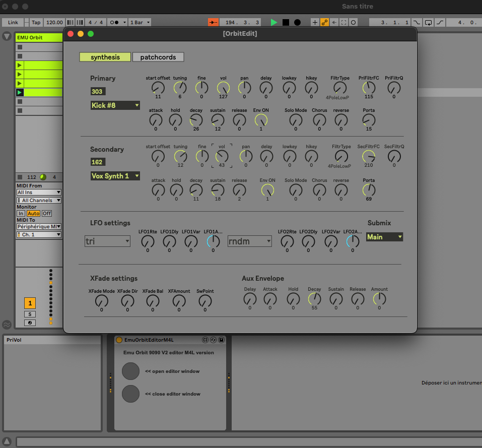Open the Kick #8 primary instrument dropdown

pyautogui.click(x=115, y=105)
